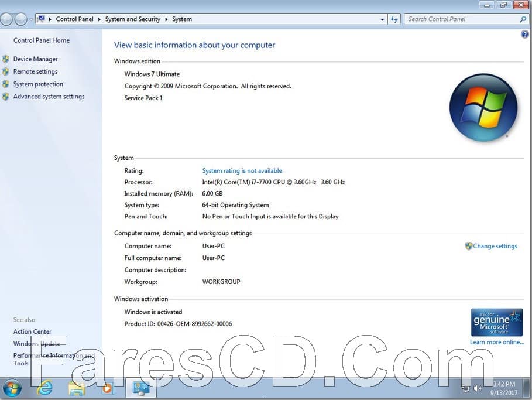Open Windows Explorer folder on taskbar
532x400 pixels.
(x=77, y=388)
